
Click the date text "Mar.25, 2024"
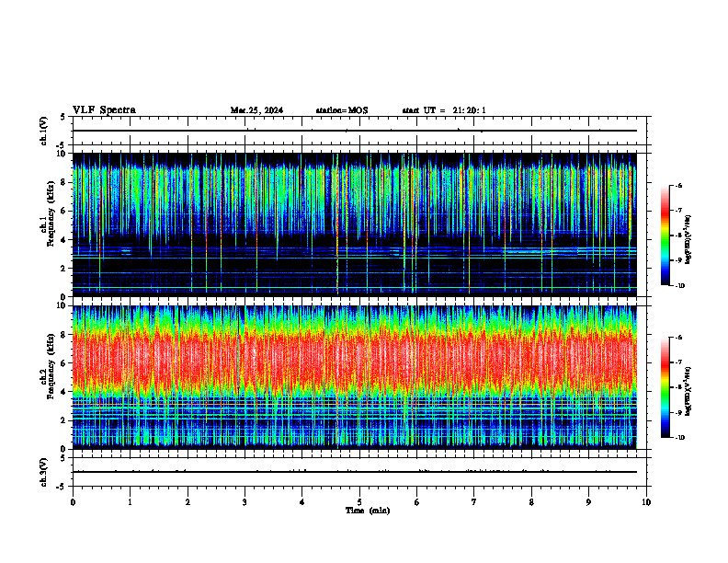point(256,110)
